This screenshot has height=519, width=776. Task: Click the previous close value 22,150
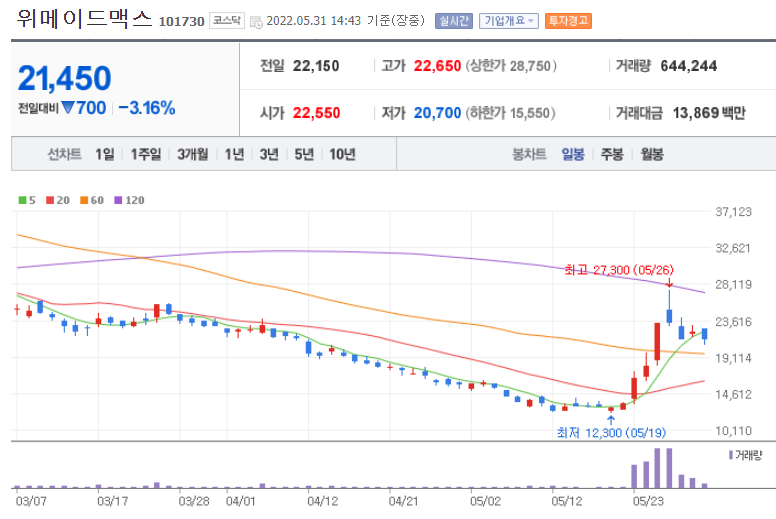point(316,66)
